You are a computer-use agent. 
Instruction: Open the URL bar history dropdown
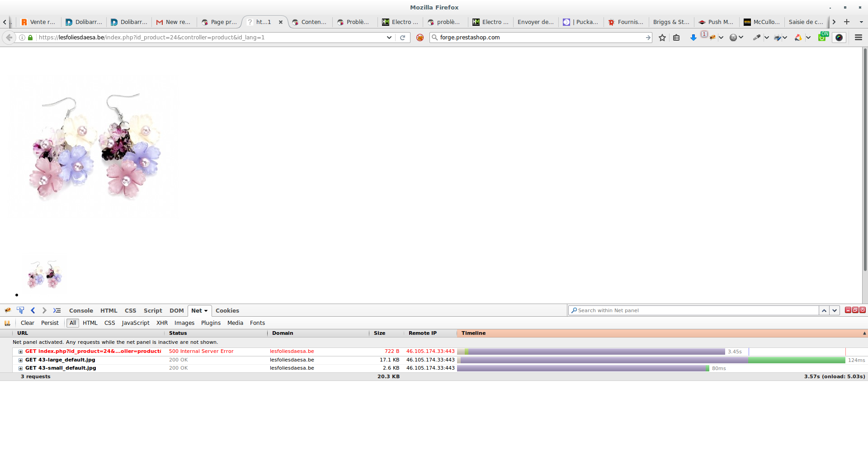389,38
